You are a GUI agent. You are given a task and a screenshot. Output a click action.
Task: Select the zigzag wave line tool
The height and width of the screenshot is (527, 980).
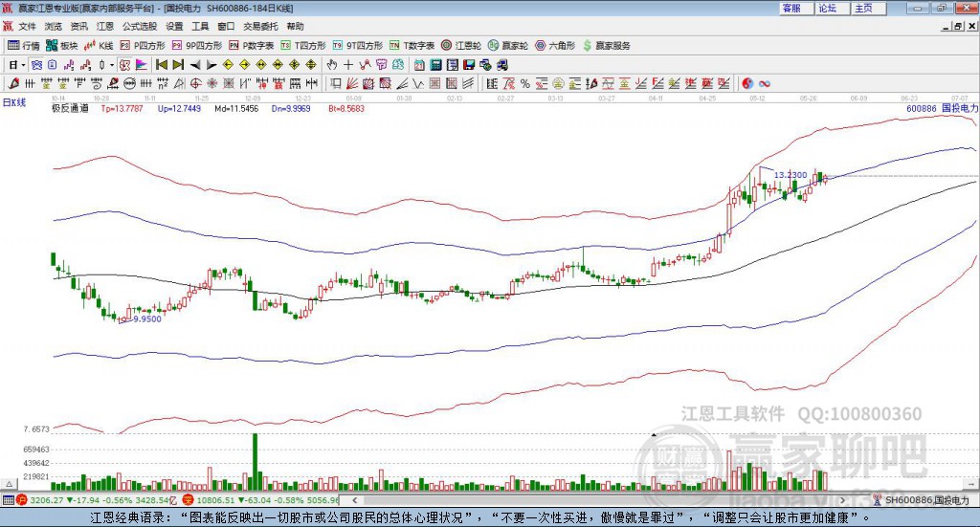coord(418,83)
